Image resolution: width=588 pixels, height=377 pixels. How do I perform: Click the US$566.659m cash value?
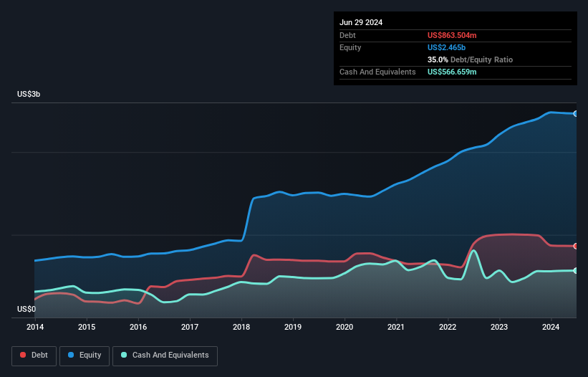click(452, 72)
